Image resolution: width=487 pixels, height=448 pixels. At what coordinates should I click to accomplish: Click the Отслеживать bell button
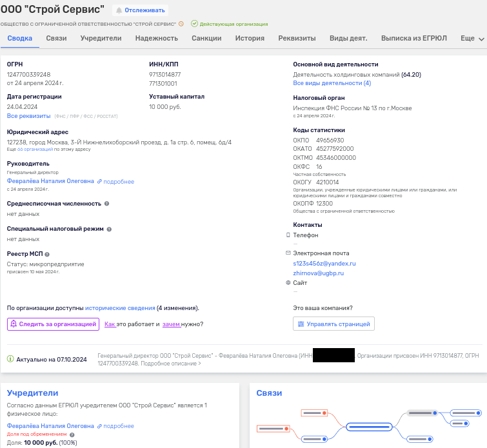point(141,10)
